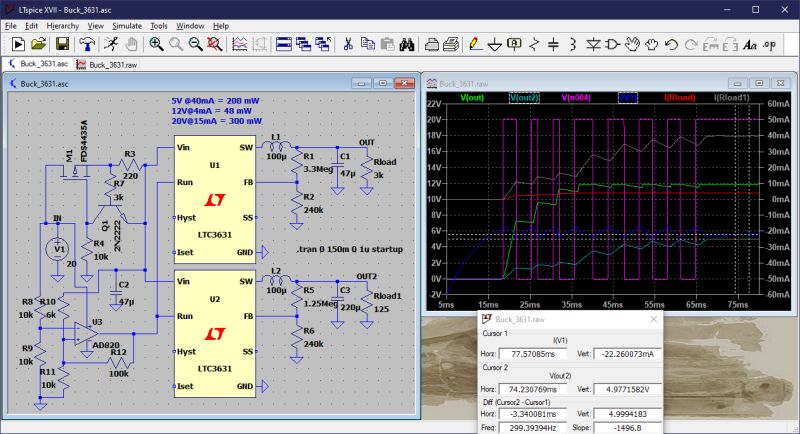Click the U1 LTC3631 chip symbol
The height and width of the screenshot is (434, 800).
(215, 199)
